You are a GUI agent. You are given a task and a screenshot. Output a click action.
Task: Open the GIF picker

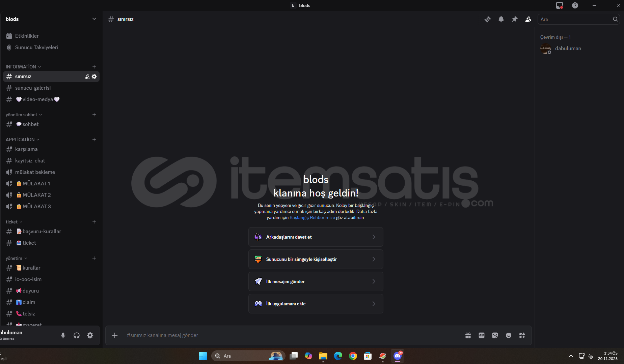click(x=482, y=335)
